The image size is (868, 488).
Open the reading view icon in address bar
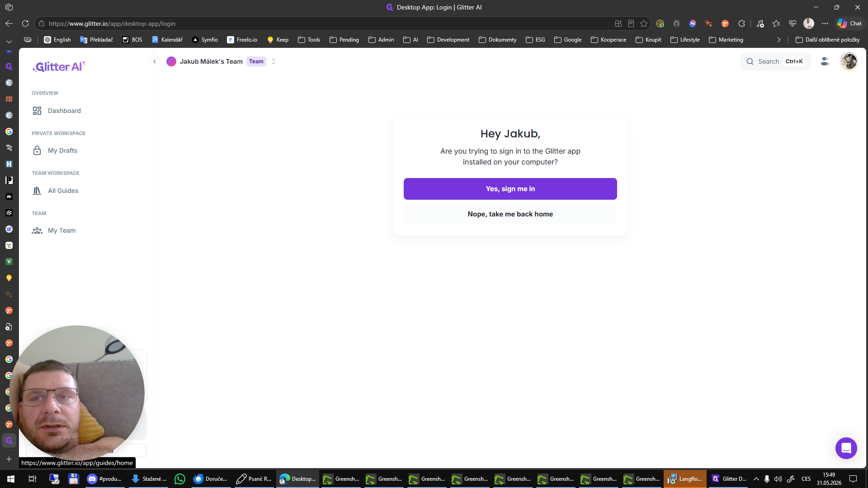tap(631, 23)
